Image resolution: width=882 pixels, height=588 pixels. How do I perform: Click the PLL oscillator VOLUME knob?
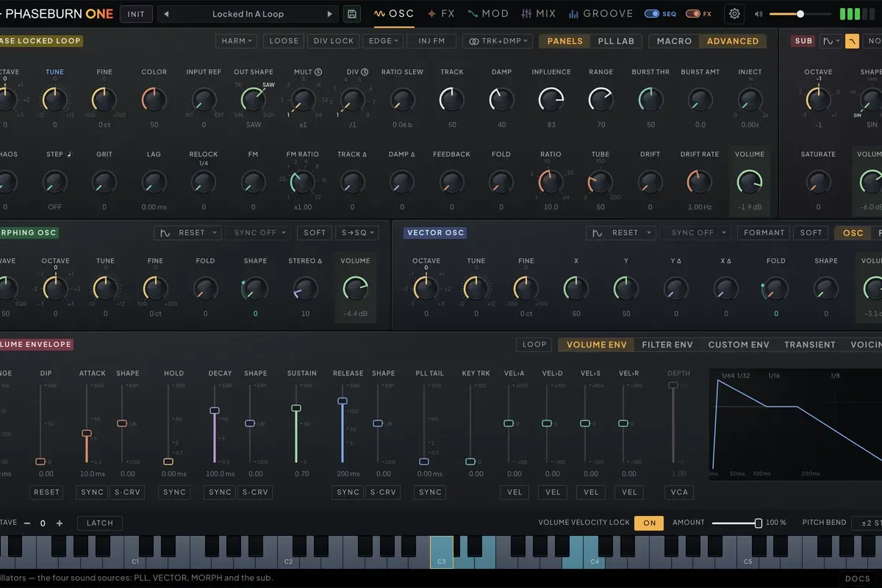(x=749, y=181)
